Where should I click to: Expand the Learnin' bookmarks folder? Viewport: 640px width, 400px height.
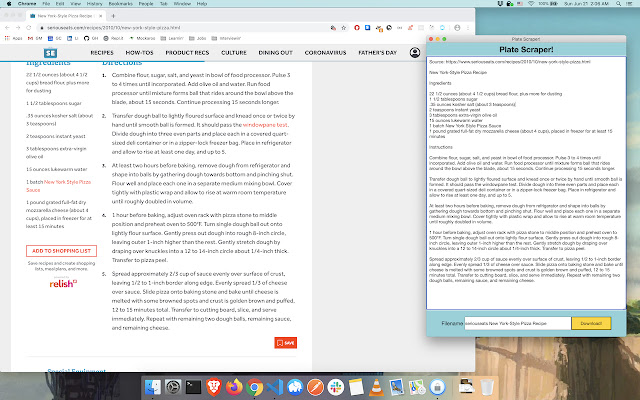pyautogui.click(x=172, y=38)
